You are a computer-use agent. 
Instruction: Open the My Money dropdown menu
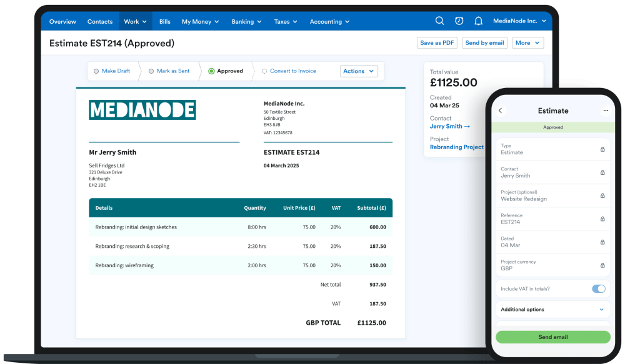[x=201, y=21]
